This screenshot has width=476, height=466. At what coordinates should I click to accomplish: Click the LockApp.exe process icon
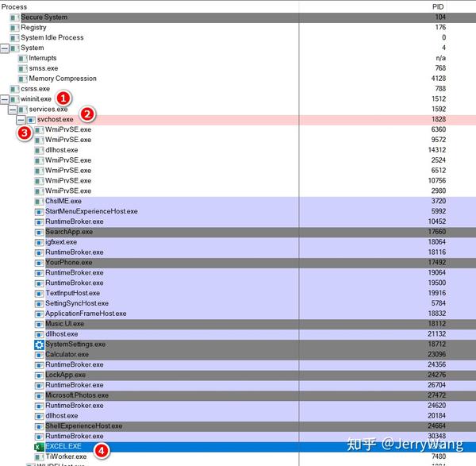[39, 375]
